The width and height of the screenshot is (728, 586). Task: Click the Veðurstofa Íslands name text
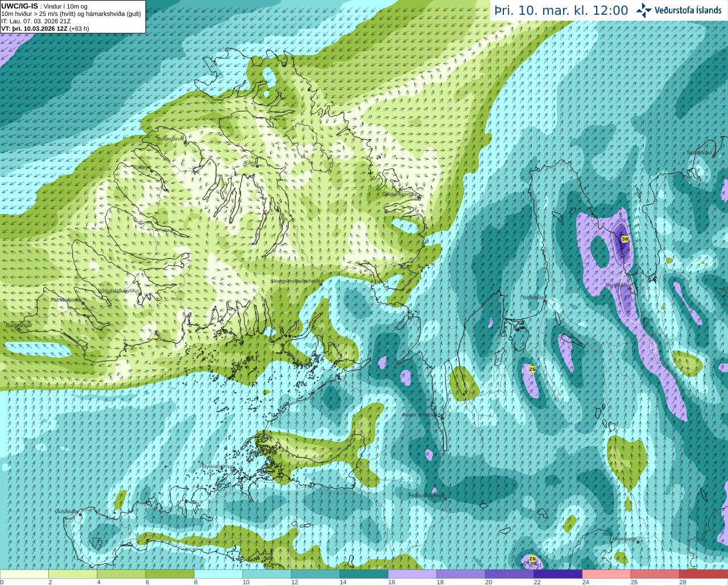[x=688, y=10]
